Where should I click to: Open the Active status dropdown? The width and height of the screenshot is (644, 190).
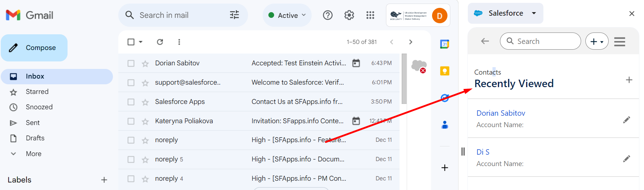click(287, 15)
